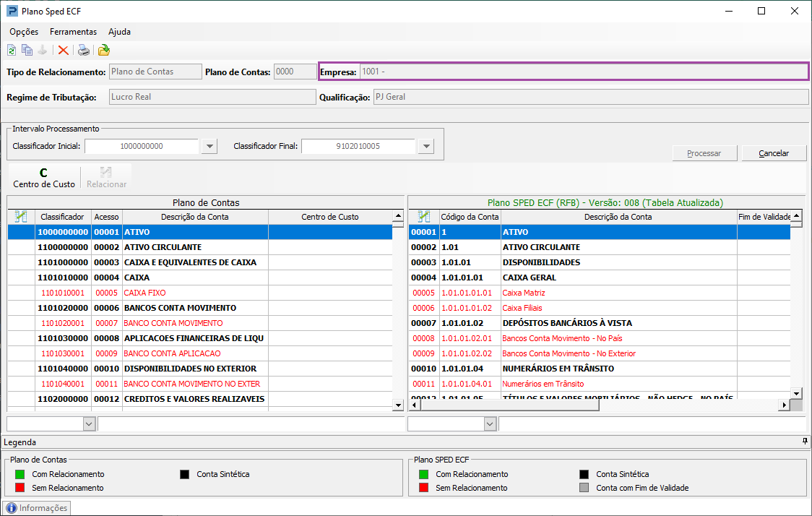This screenshot has height=516, width=812.
Task: Click the Relacionar toolbar button
Action: point(106,178)
